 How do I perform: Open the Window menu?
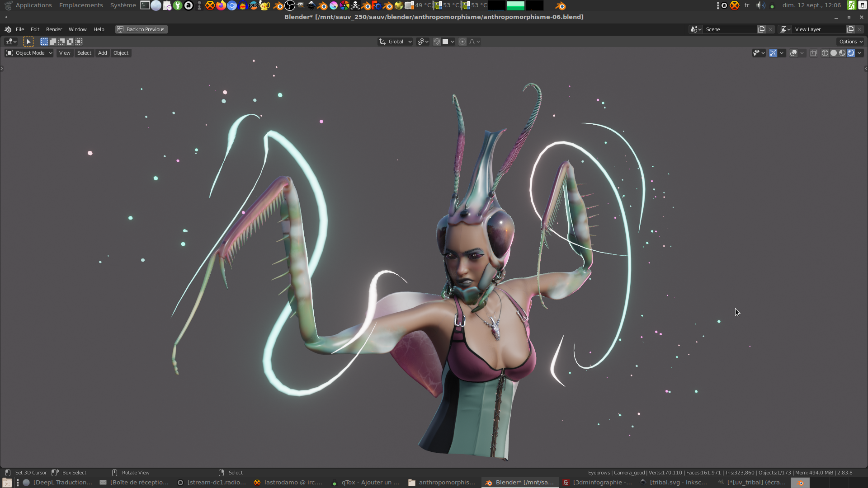[77, 29]
